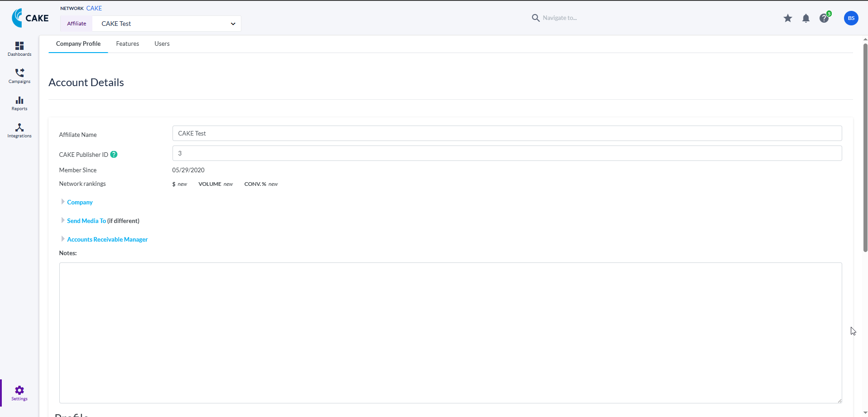Open the BS user avatar menu
The height and width of the screenshot is (417, 868).
(851, 18)
